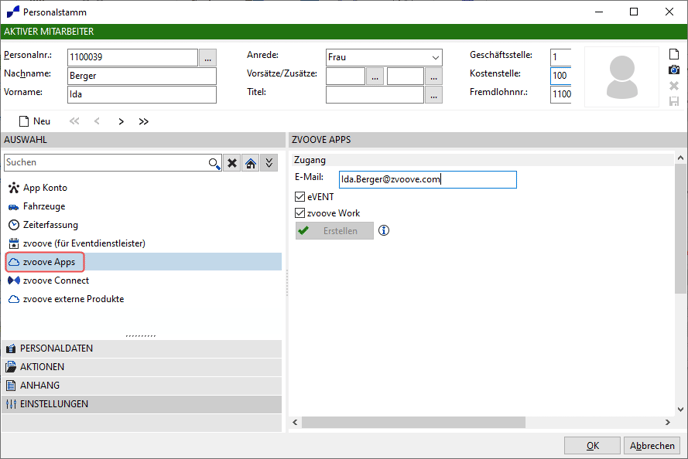The image size is (688, 459).
Task: Click the Vorname field containing Ida
Action: [x=142, y=94]
